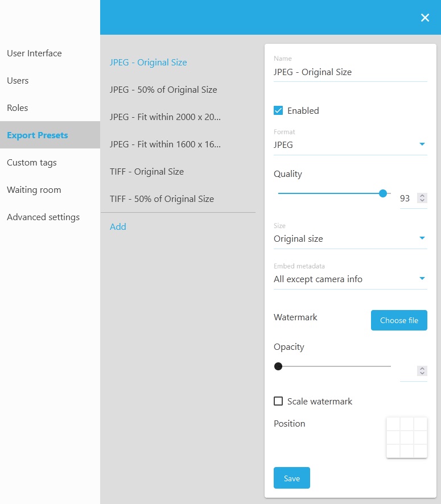Close the settings dialog with X
The image size is (441, 504).
(424, 18)
